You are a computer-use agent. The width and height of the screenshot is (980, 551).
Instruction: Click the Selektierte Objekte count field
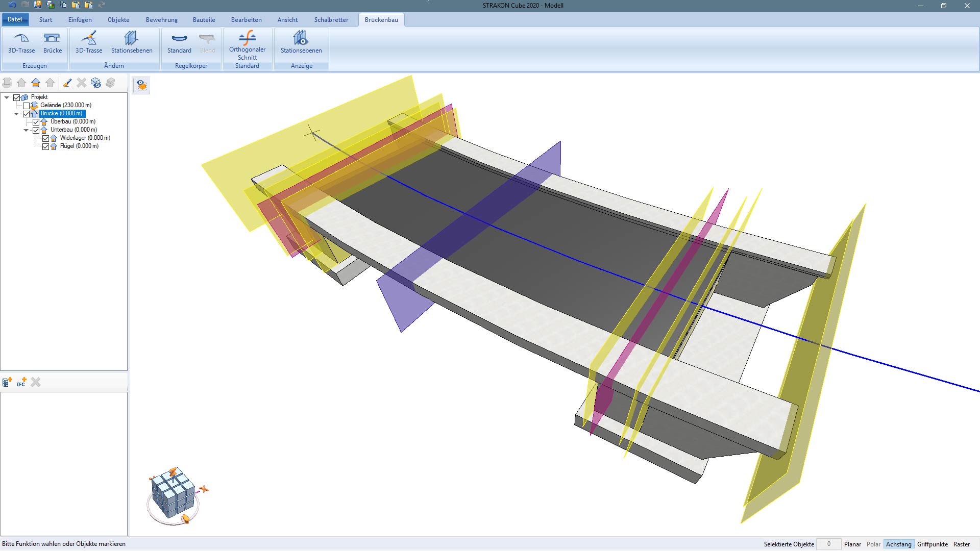point(828,544)
